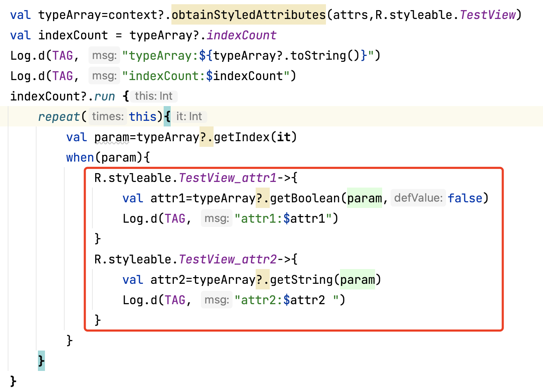Click the TestView_attr1 branch constant
Screen dimensions: 543x392
[x=228, y=178]
